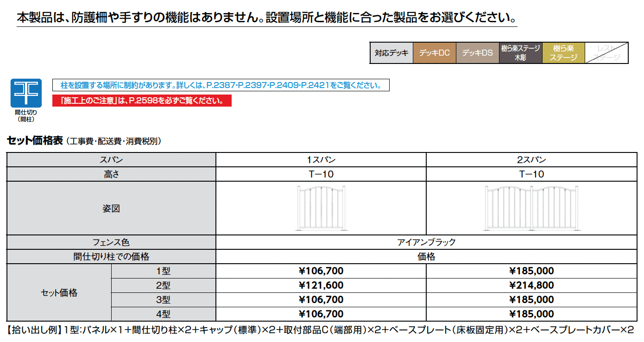The height and width of the screenshot is (342, 644).
Task: Select the デッキDS compatibility cell
Action: point(477,52)
